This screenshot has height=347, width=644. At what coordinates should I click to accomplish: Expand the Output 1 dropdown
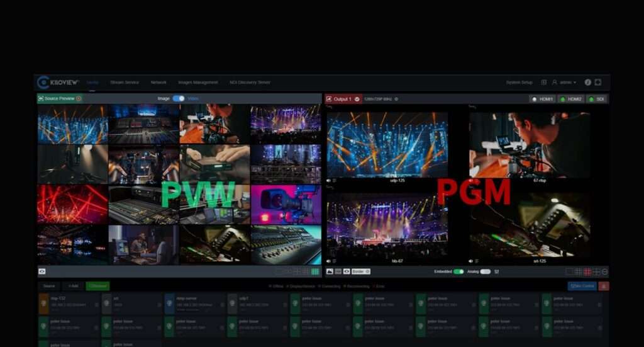357,99
